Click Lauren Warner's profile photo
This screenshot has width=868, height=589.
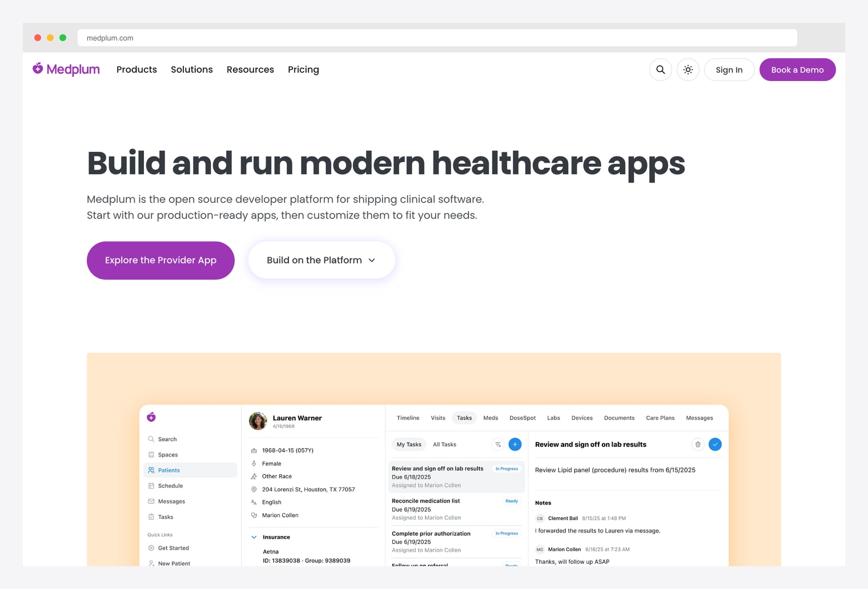pos(258,421)
